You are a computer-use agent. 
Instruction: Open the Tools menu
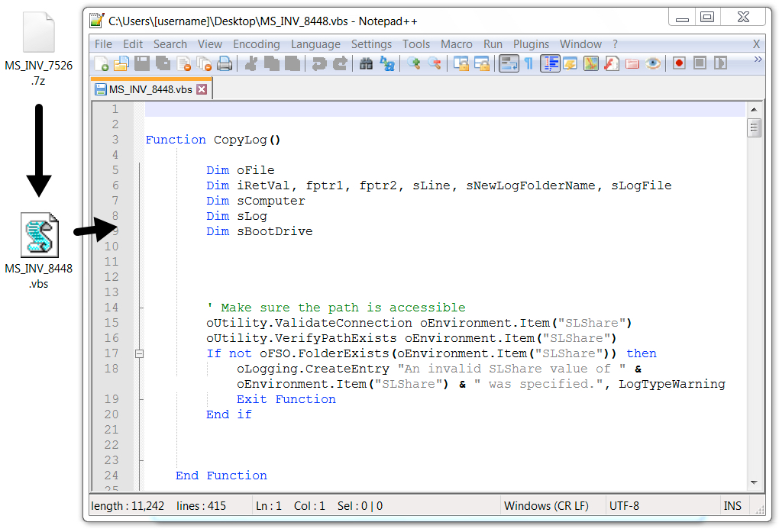(415, 44)
